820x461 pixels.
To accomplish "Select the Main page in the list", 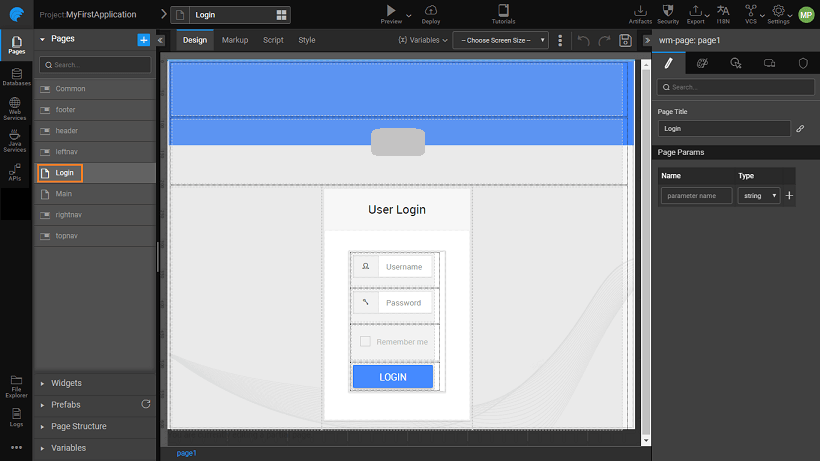I will [64, 194].
